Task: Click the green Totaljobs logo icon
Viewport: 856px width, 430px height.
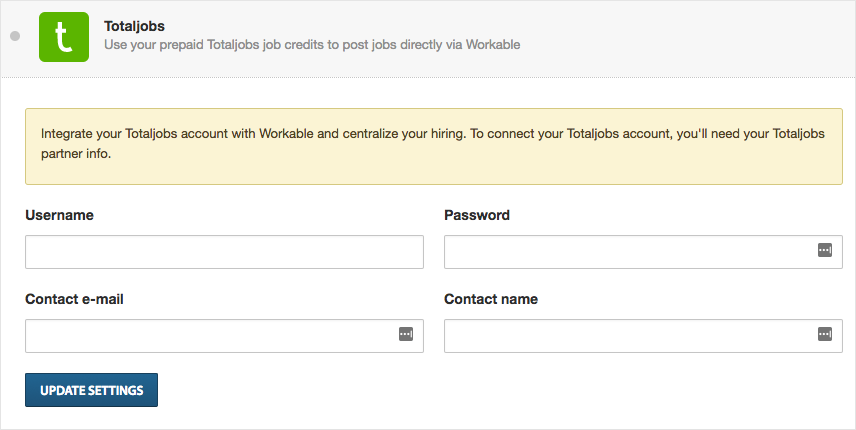Action: pos(64,37)
